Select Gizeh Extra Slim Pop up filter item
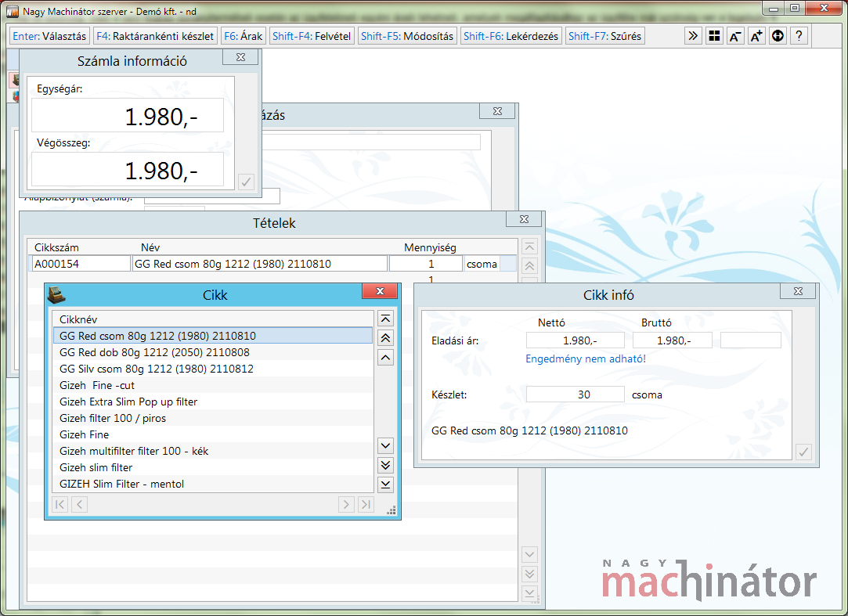This screenshot has height=616, width=848. [128, 402]
